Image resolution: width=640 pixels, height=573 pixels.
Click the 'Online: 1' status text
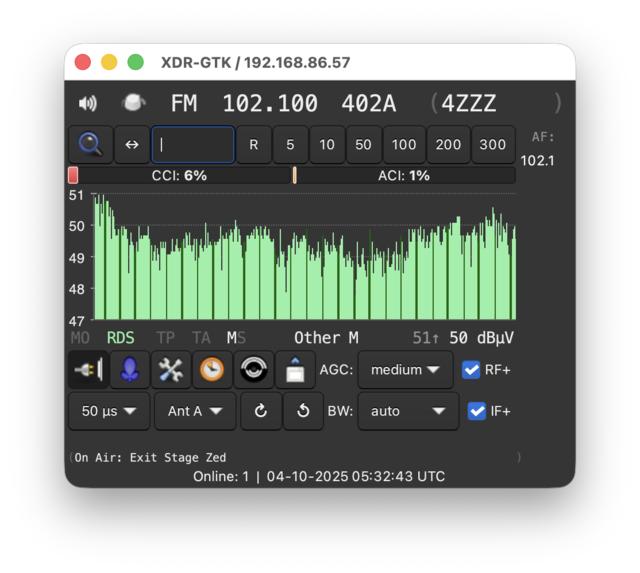(221, 477)
